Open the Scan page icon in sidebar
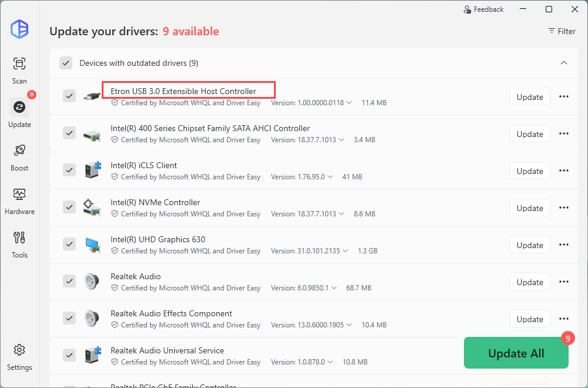 click(19, 64)
